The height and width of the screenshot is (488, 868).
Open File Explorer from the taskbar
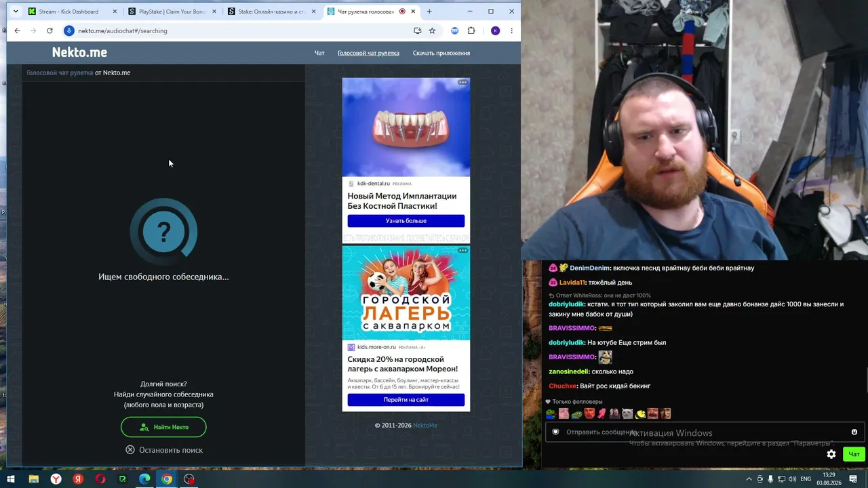click(x=33, y=479)
